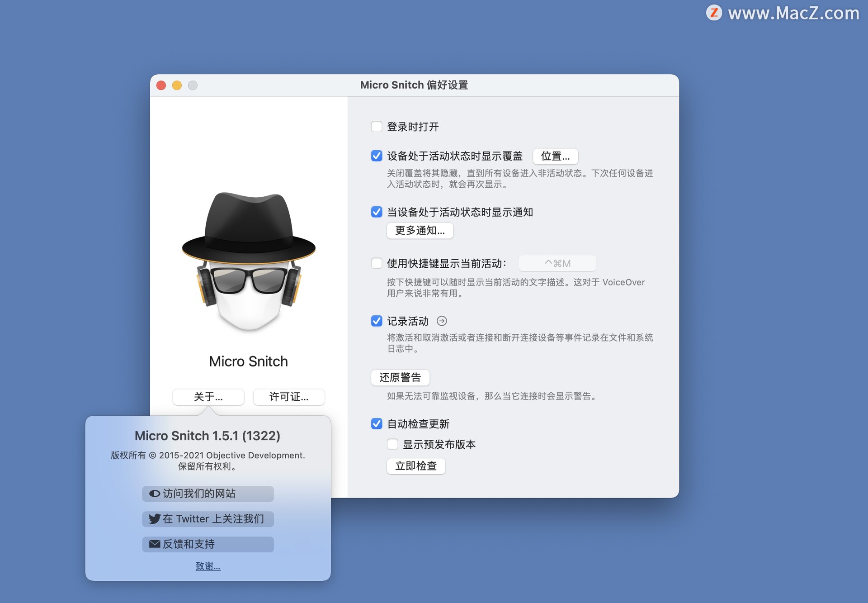Click the Twitter bird icon
The height and width of the screenshot is (603, 868).
click(x=155, y=519)
